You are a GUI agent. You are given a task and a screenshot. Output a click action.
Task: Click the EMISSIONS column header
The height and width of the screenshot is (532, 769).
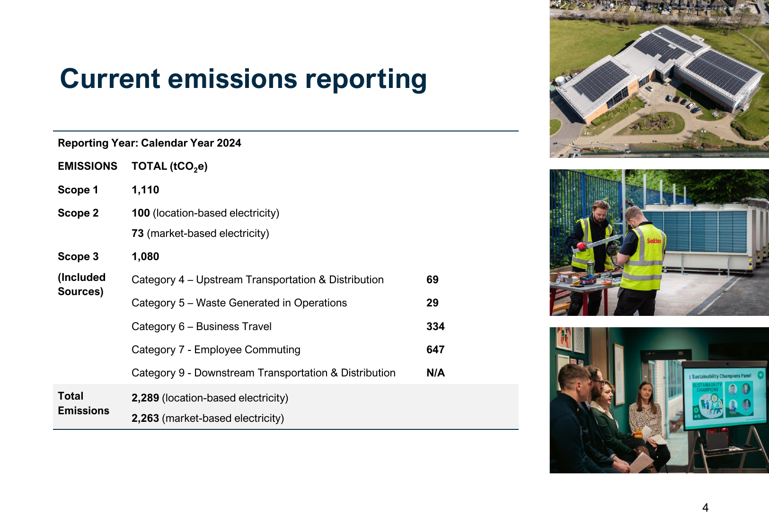point(88,166)
